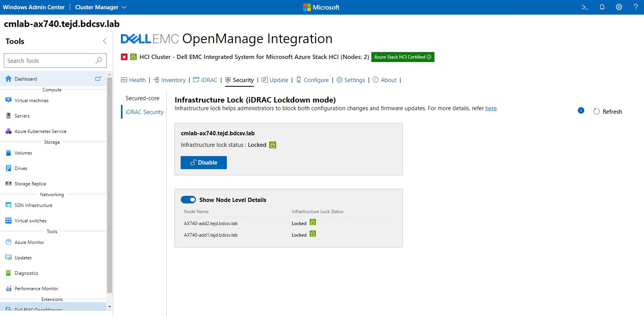Open the Performance Monitor tool
The image size is (644, 316).
[x=36, y=289]
